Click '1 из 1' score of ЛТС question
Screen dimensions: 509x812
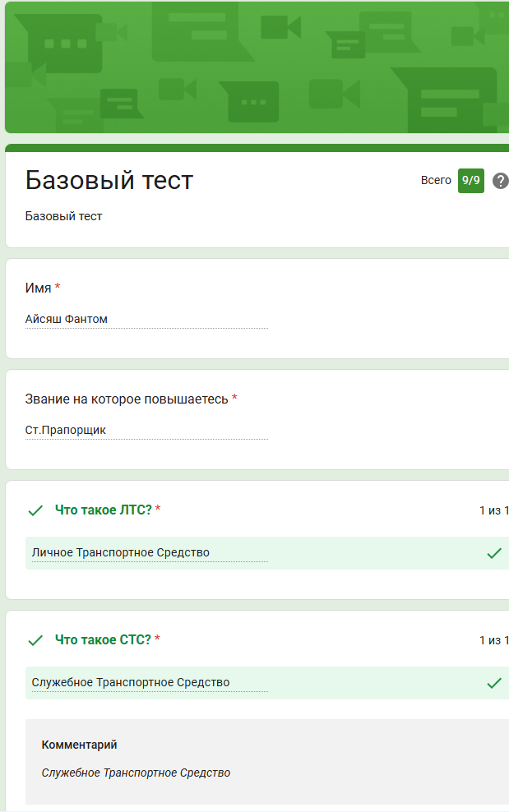(493, 510)
